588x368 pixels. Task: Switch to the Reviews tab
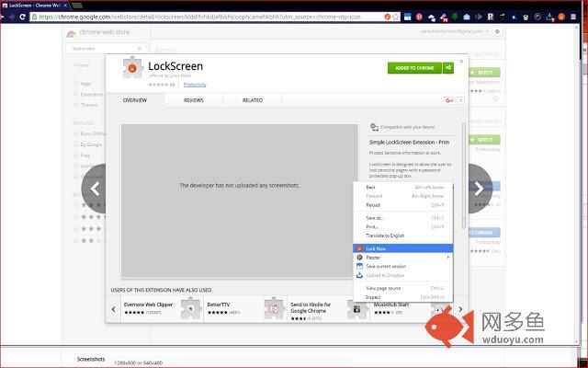(x=194, y=99)
